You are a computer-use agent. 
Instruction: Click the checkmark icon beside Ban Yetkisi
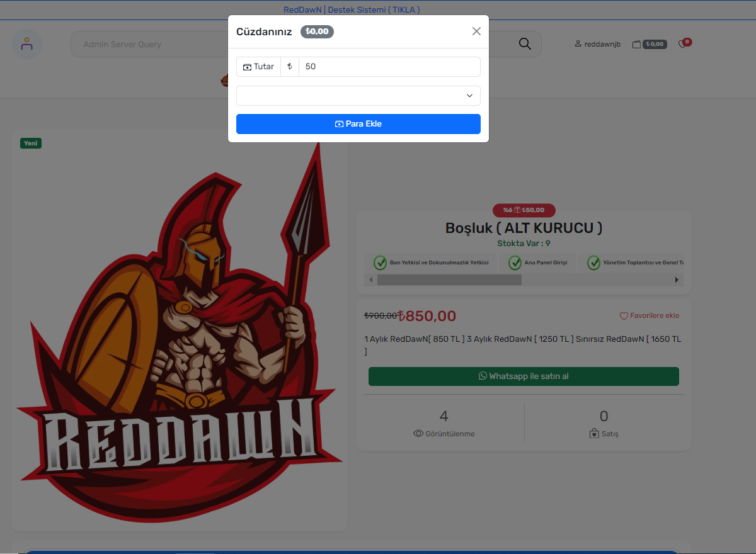(380, 263)
